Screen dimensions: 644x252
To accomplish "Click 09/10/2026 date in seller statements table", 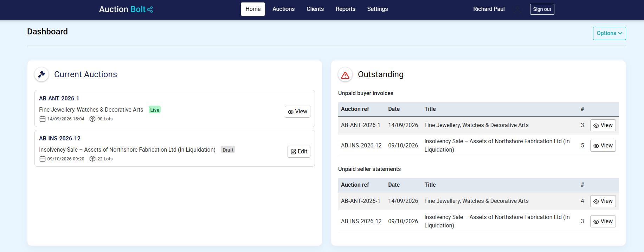I will pyautogui.click(x=403, y=221).
